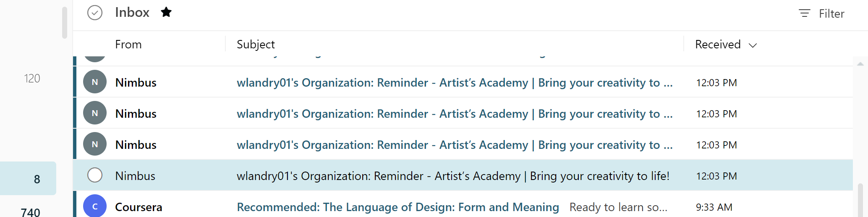Select the folder showing 120 items
This screenshot has height=217, width=868.
(x=32, y=78)
